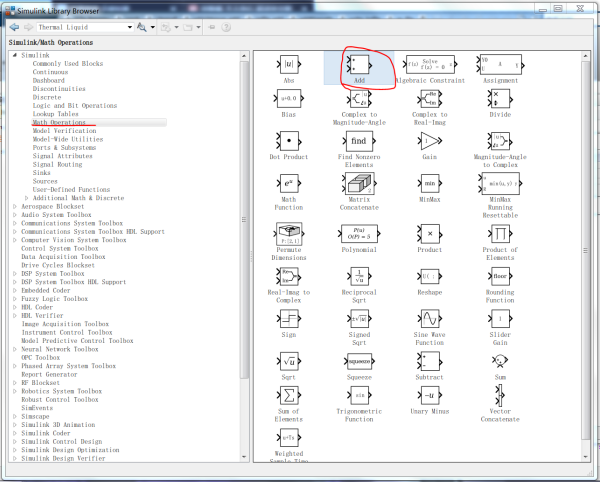600x482 pixels.
Task: Select the Abs block
Action: (288, 66)
